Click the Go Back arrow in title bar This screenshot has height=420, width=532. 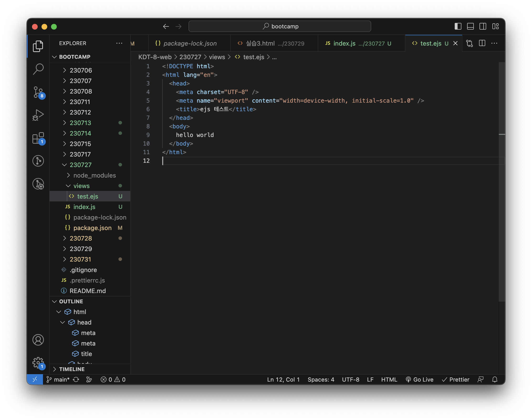click(x=166, y=26)
